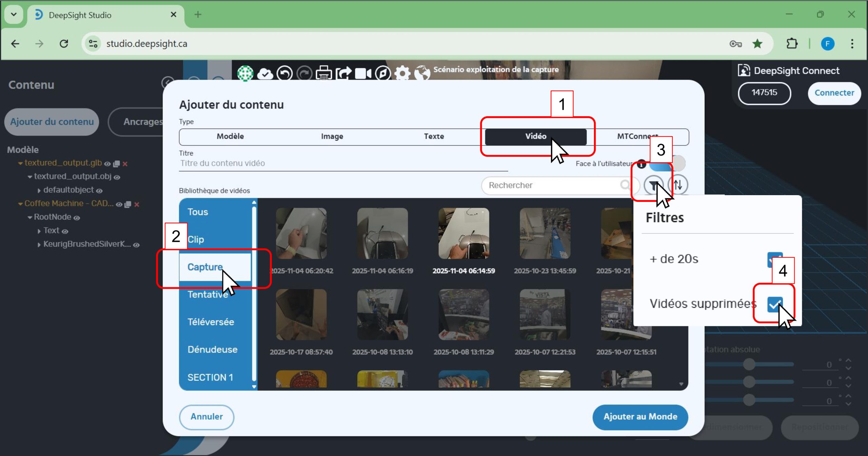Click the sort order arrows icon

(678, 185)
